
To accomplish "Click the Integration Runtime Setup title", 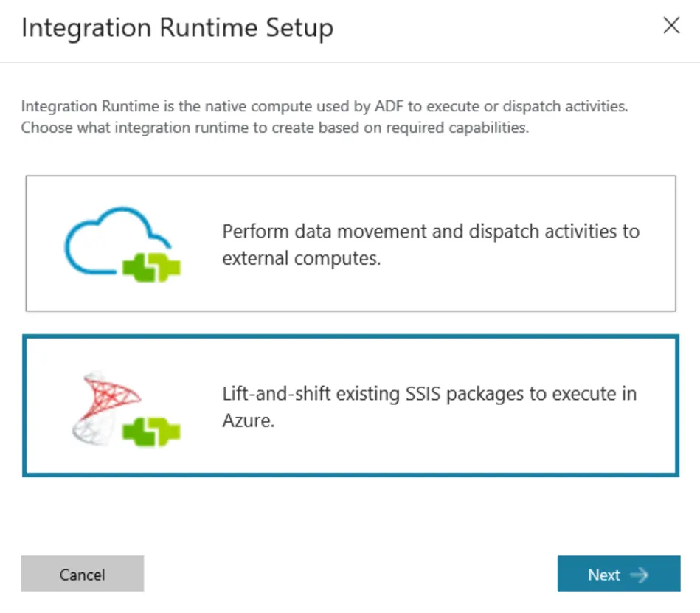I will (177, 28).
